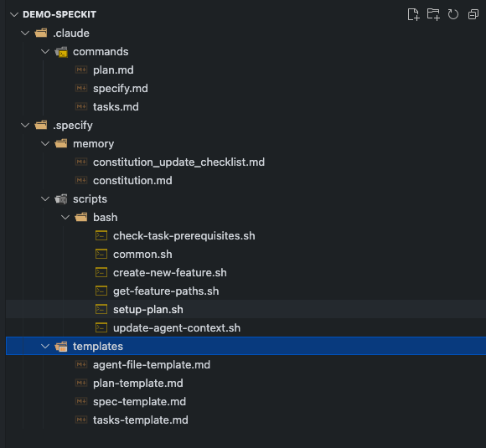Click the markdown icon beside agent-file-template.md

tap(81, 364)
